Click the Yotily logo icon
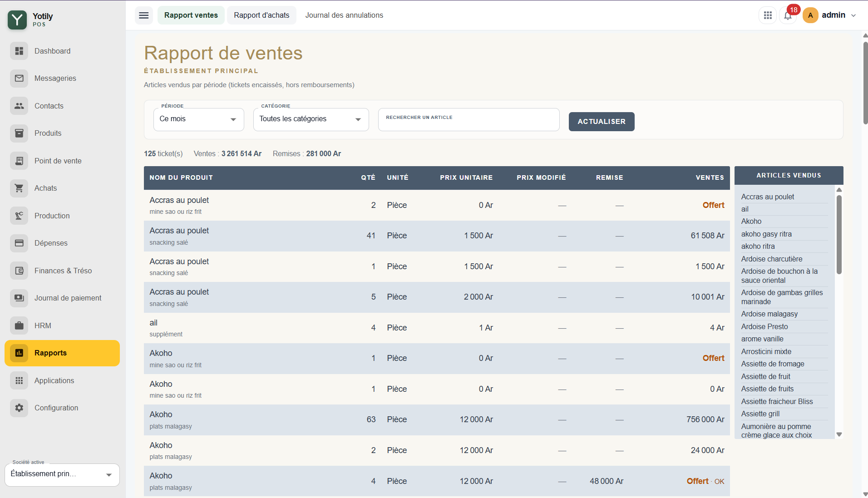Image resolution: width=868 pixels, height=498 pixels. click(17, 20)
